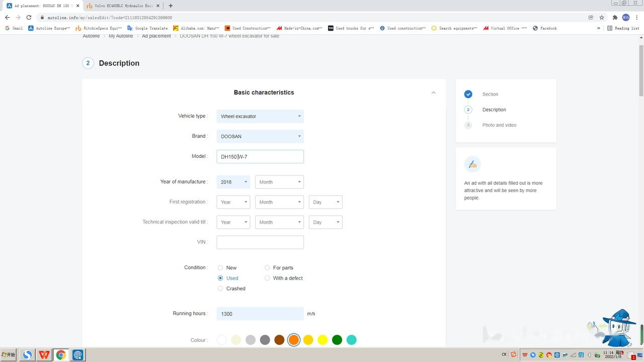Viewport: 644px width, 362px height.
Task: Click the empty VIN input field
Action: point(260,242)
